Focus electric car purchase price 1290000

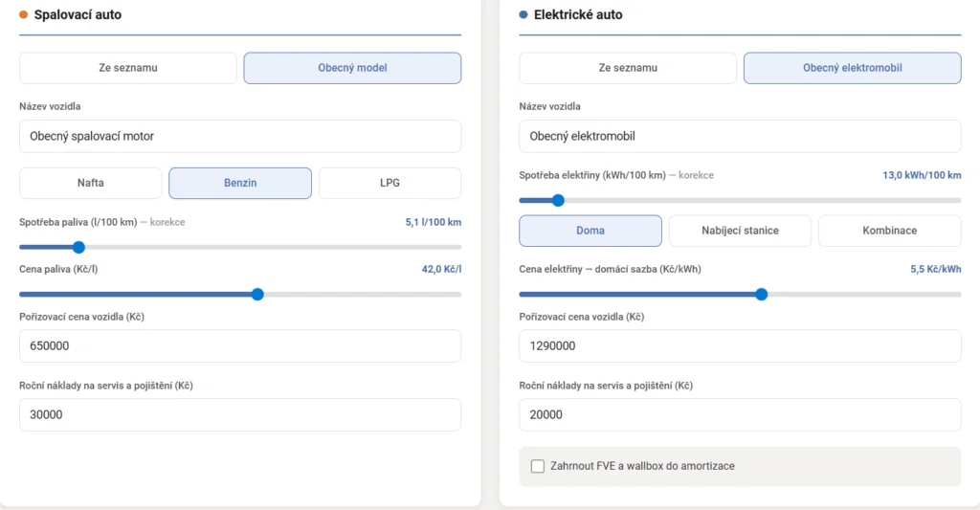[740, 345]
